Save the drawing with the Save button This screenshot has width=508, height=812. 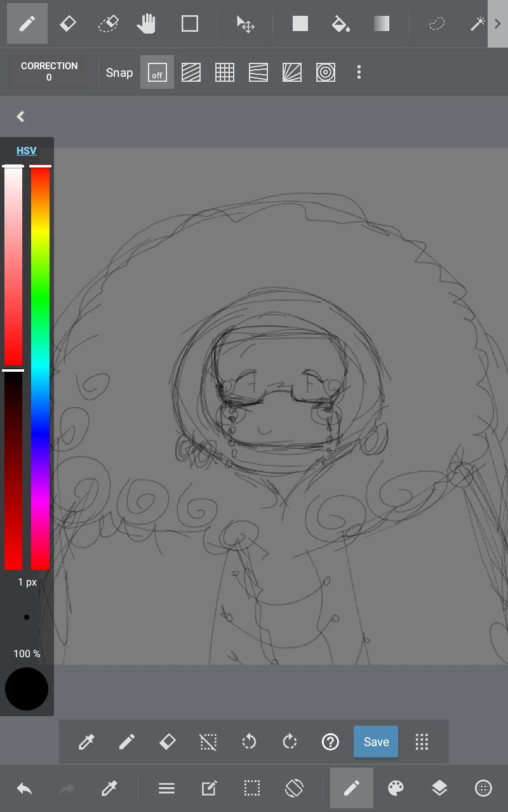coord(376,742)
